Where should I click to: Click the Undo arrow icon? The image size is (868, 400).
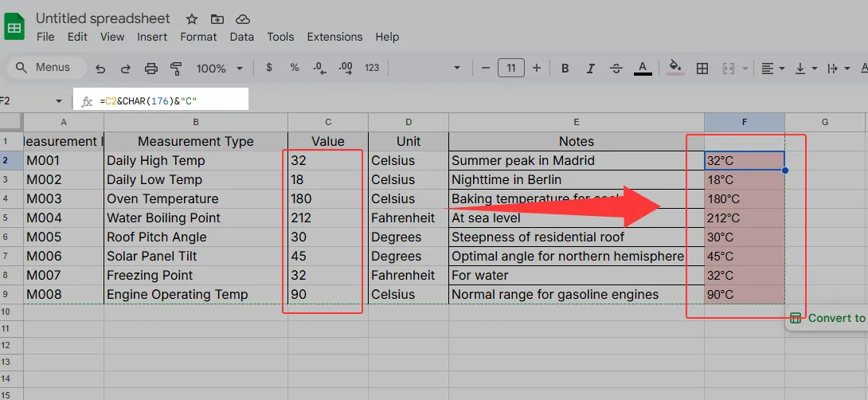tap(100, 69)
